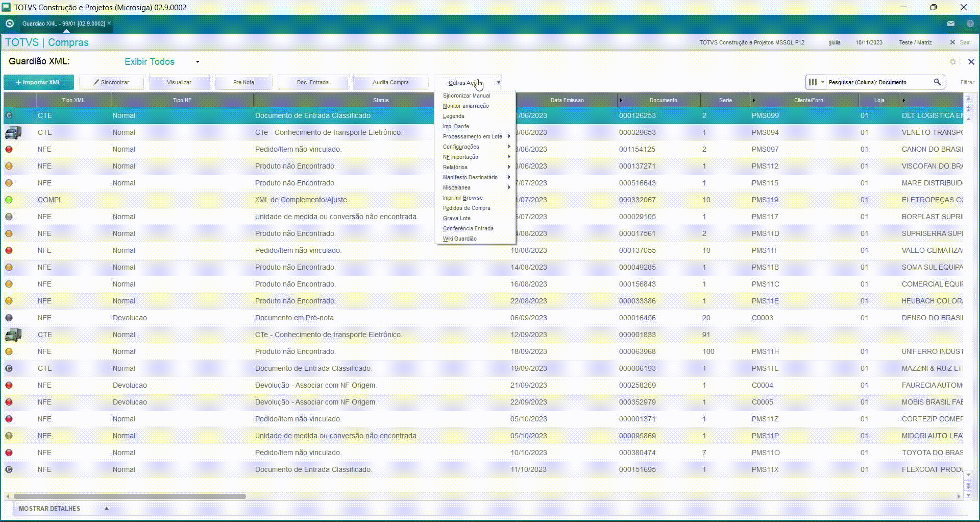
Task: Select Imprimir Browse menu entry
Action: pos(462,198)
